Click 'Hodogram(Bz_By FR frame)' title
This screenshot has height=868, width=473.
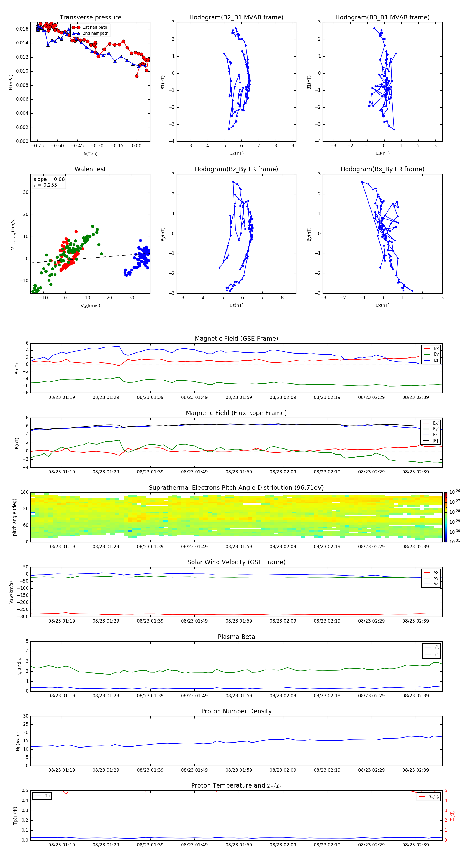click(236, 169)
